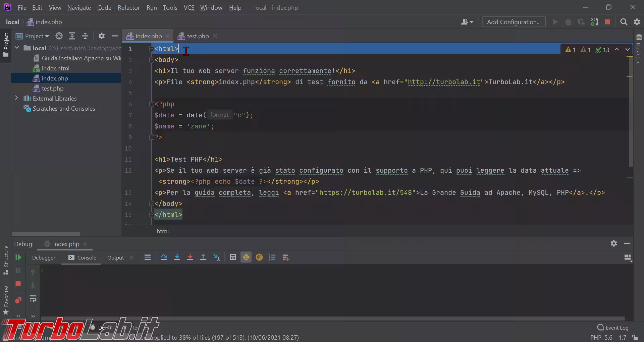Click the Step Over debug icon

[x=164, y=258]
